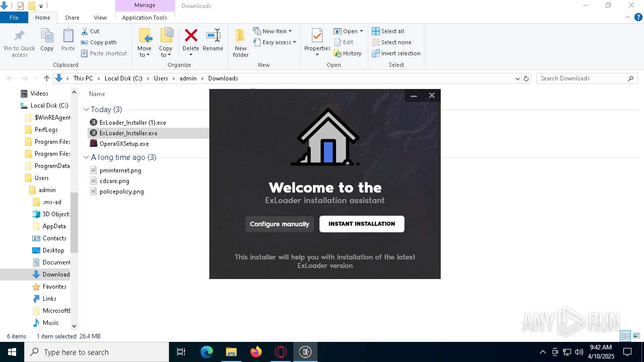Open Firefox from taskbar

[256, 352]
